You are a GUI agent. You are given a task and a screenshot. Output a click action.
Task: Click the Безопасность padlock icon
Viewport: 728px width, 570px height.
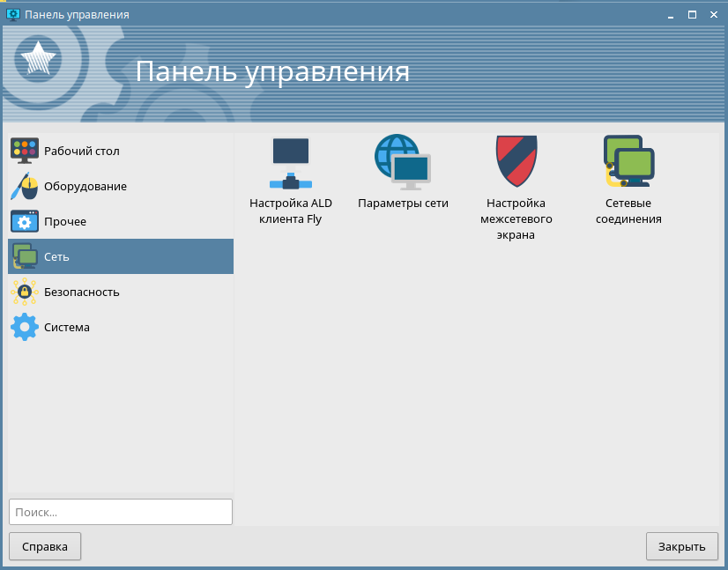(25, 292)
